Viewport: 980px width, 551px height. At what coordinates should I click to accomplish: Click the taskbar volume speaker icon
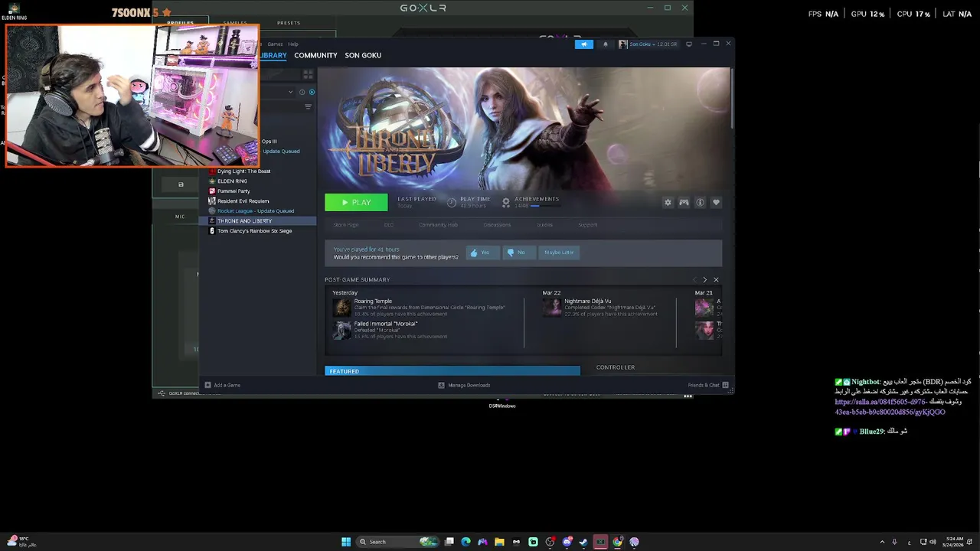coord(933,542)
